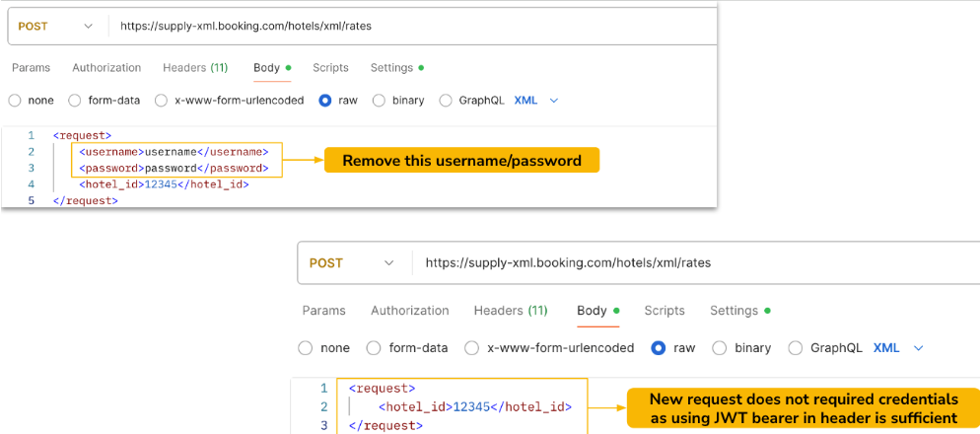
Task: Open the POST method dropdown in the lower request
Action: (351, 263)
